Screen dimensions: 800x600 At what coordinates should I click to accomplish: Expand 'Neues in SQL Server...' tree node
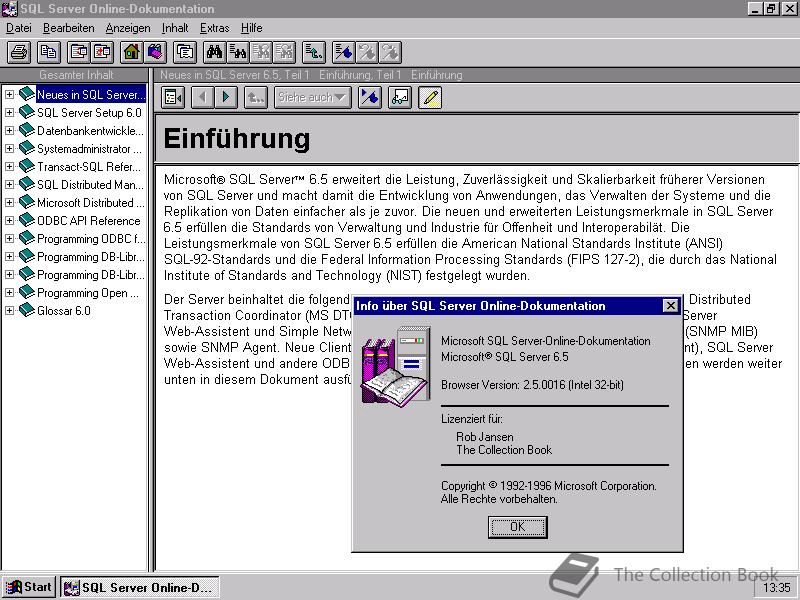pos(9,94)
